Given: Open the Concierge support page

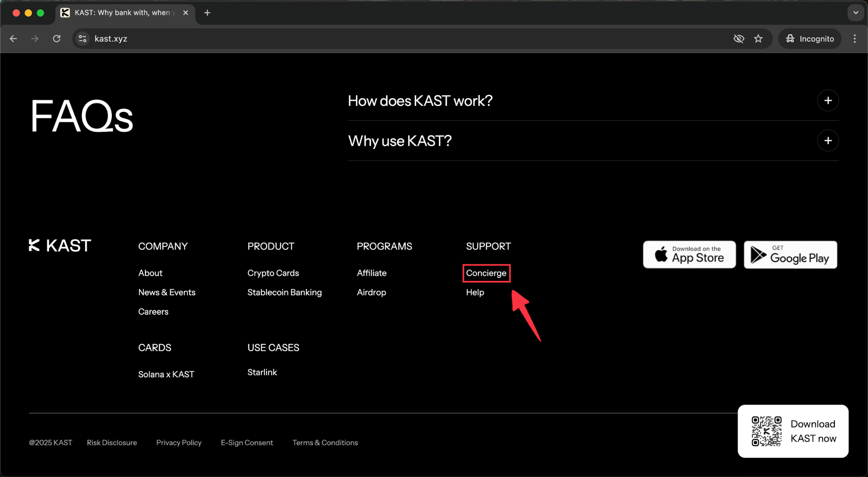Looking at the screenshot, I should click(x=486, y=273).
